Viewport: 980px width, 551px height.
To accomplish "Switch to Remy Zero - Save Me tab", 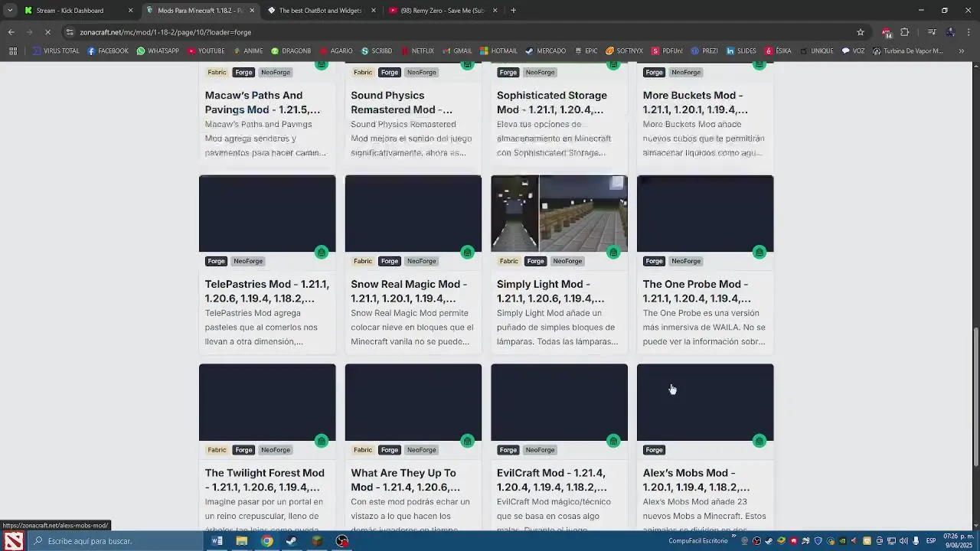I will tap(443, 10).
